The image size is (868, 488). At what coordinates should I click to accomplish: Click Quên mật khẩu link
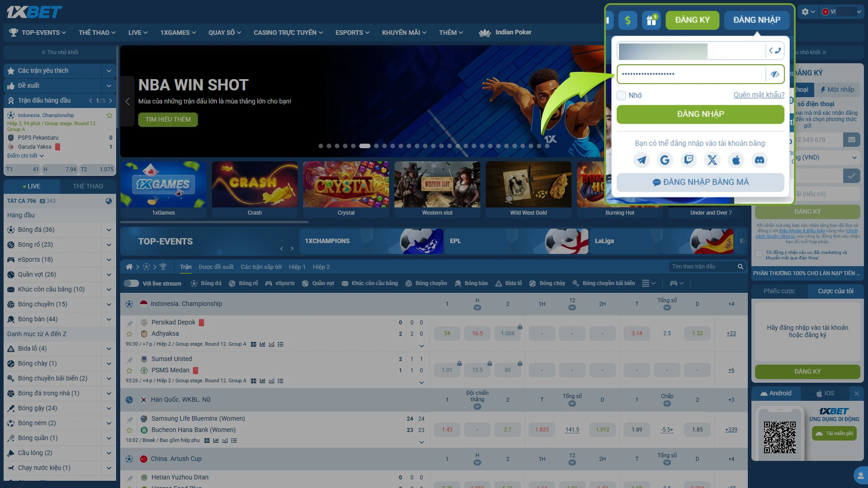coord(759,95)
